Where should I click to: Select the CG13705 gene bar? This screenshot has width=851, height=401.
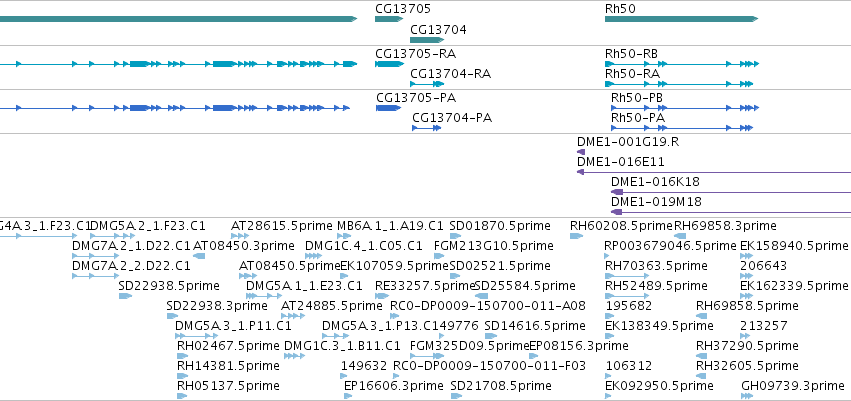(389, 19)
